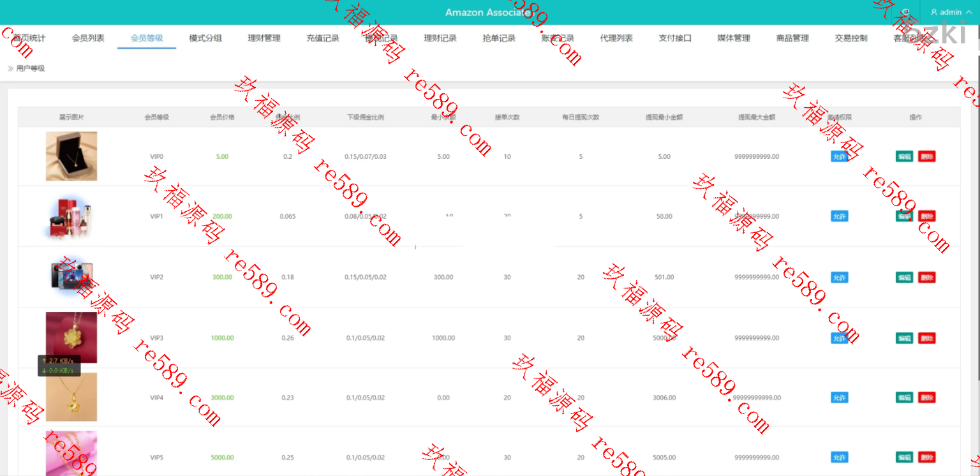980x476 pixels.
Task: Toggle the 允许 invite tag for VIP4
Action: [840, 398]
